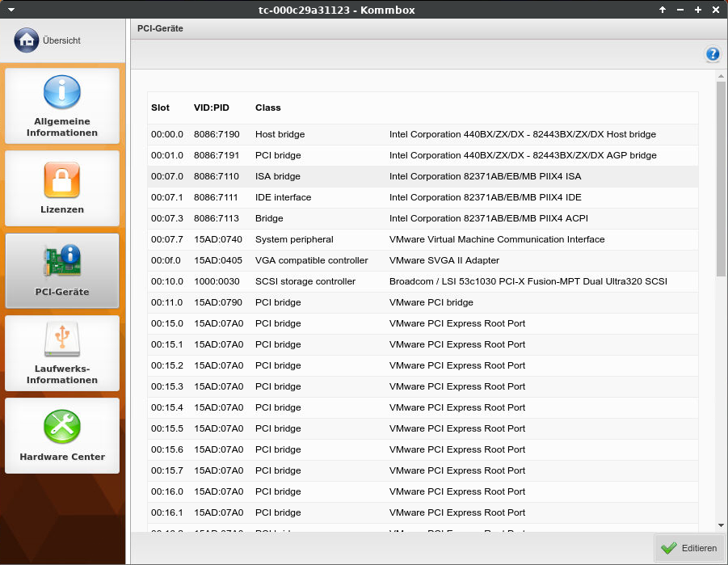The width and height of the screenshot is (728, 565).
Task: Select the ISA bridge class cell
Action: (x=278, y=176)
